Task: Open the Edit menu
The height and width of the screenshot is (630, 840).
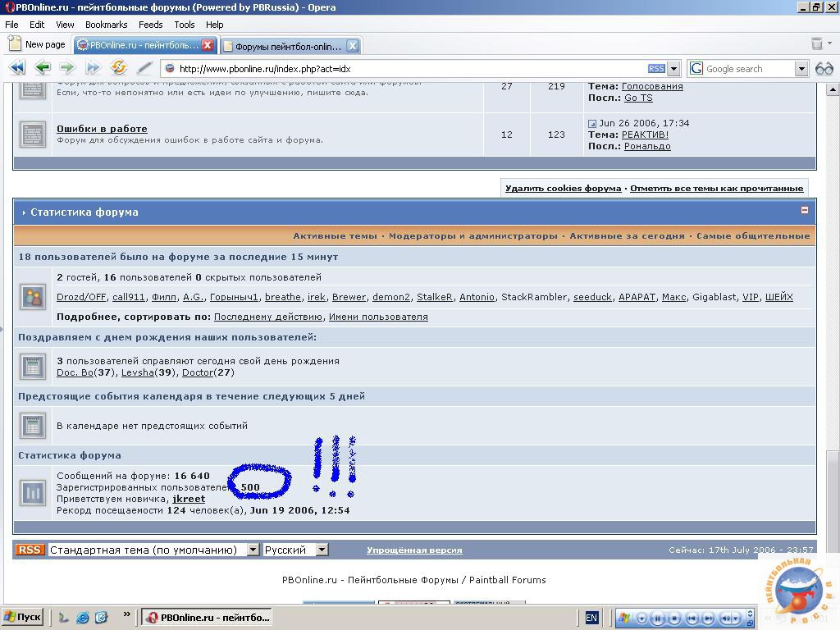Action: (x=37, y=25)
